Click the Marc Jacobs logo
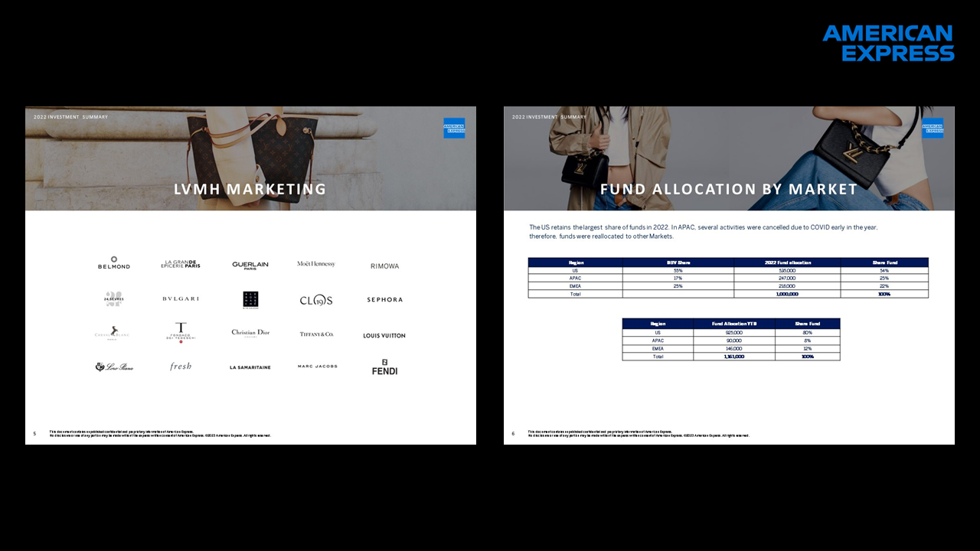The image size is (980, 551). click(x=317, y=367)
